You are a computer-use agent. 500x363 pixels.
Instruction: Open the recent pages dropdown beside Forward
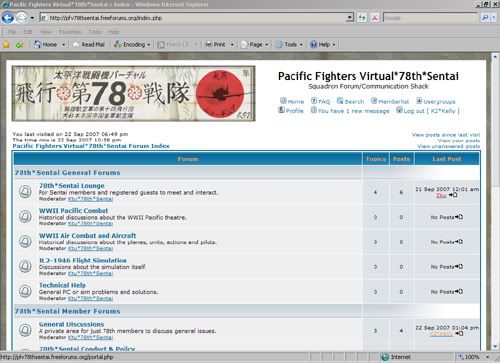tap(32, 18)
